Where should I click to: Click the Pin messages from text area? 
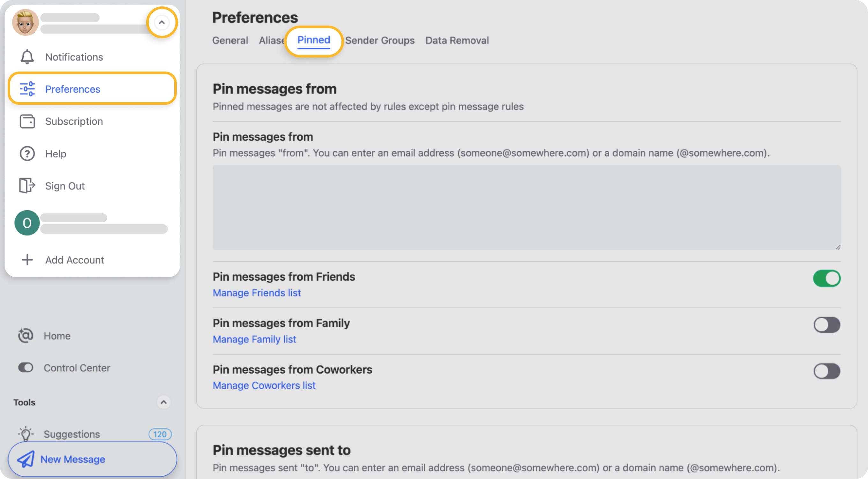[526, 207]
